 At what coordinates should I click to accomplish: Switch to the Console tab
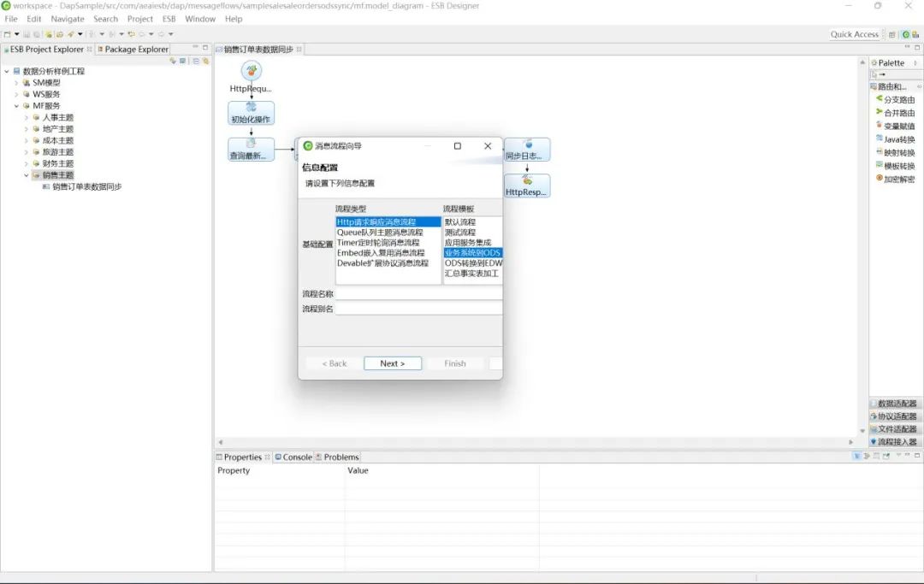click(293, 457)
